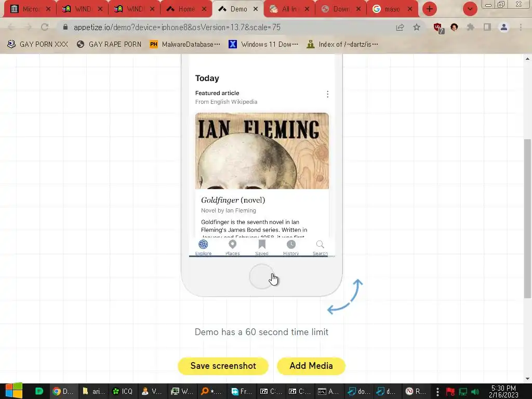This screenshot has height=399, width=532.
Task: Click the browser back arrow
Action: point(11,27)
